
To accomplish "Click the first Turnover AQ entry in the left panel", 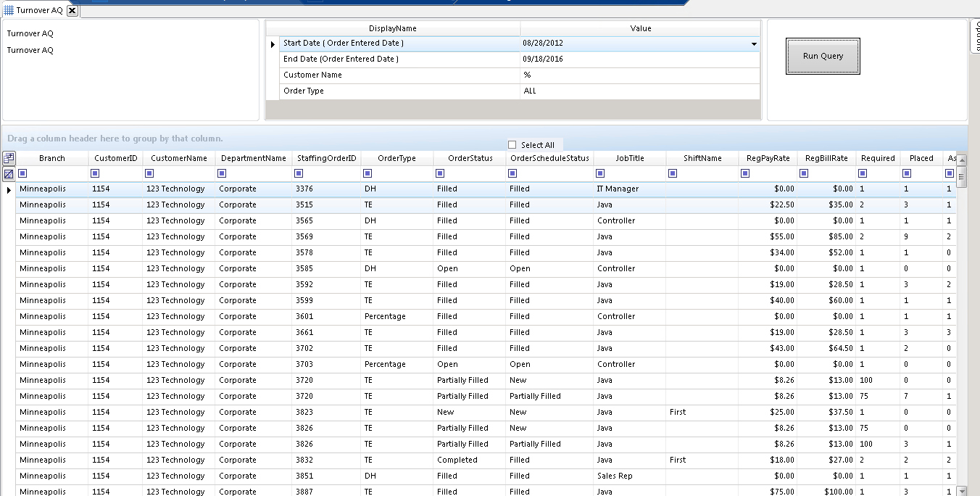I will (x=30, y=33).
